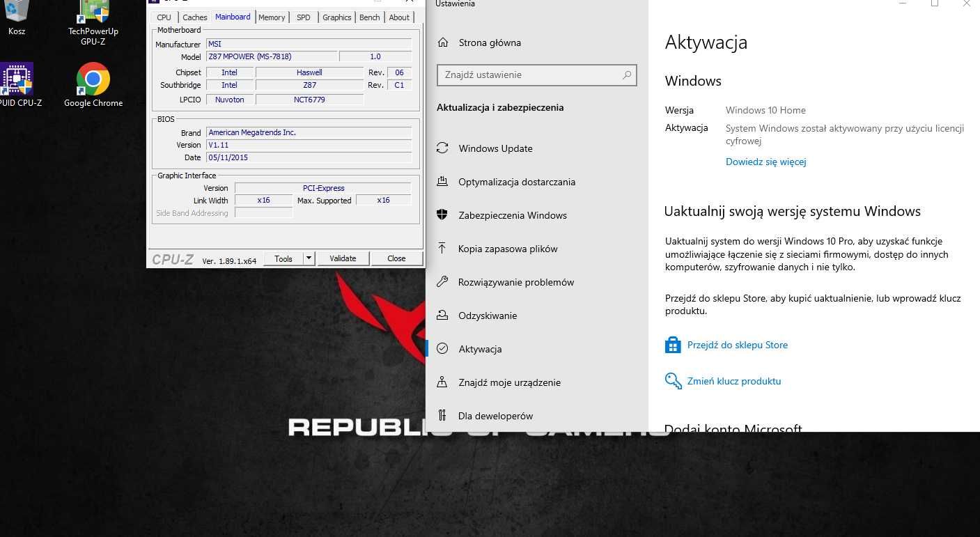Open Znajdź moje urządzenie settings page
Screen dimensions: 980x537
click(x=509, y=382)
